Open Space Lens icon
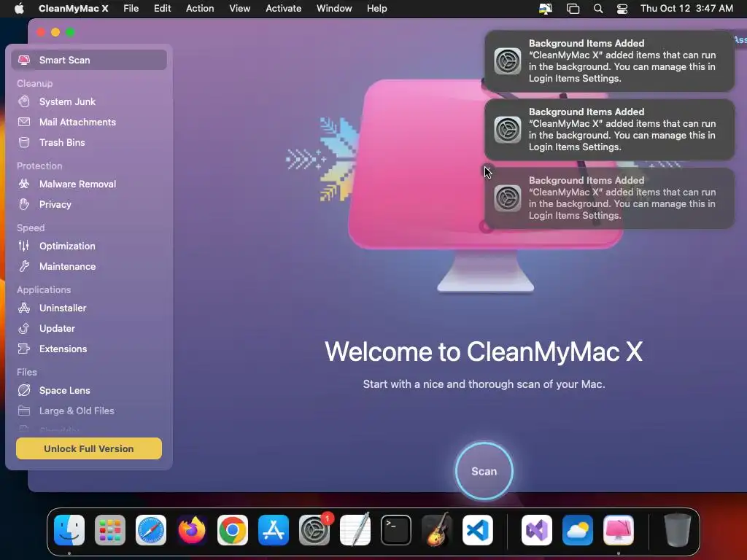747x560 pixels. (24, 390)
